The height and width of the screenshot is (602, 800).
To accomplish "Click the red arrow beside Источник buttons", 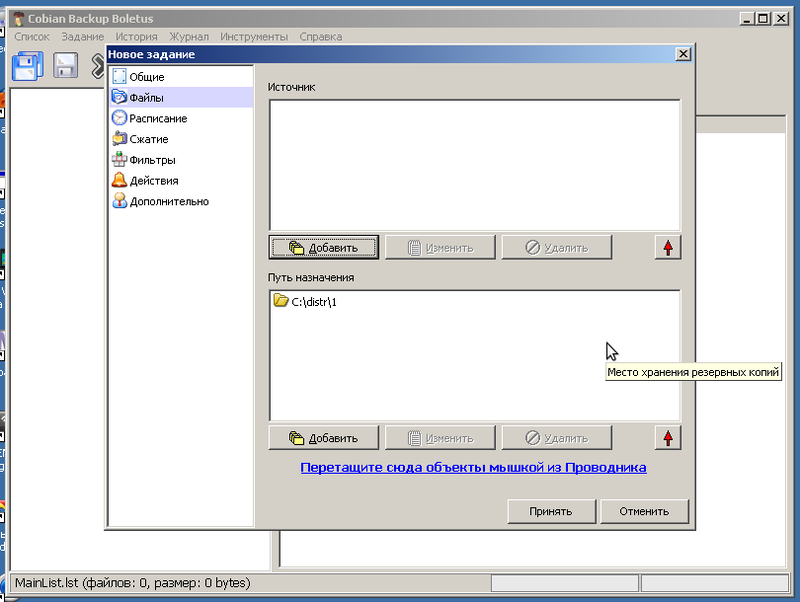I will click(x=667, y=247).
